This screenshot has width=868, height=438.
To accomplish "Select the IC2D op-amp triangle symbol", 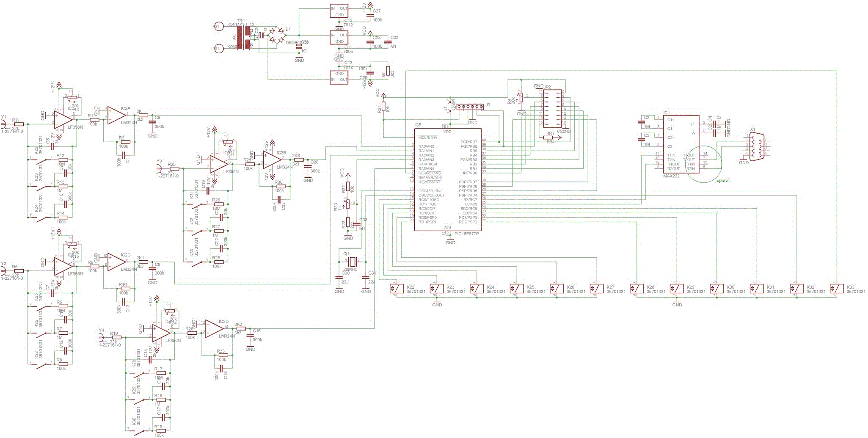I will [x=215, y=328].
